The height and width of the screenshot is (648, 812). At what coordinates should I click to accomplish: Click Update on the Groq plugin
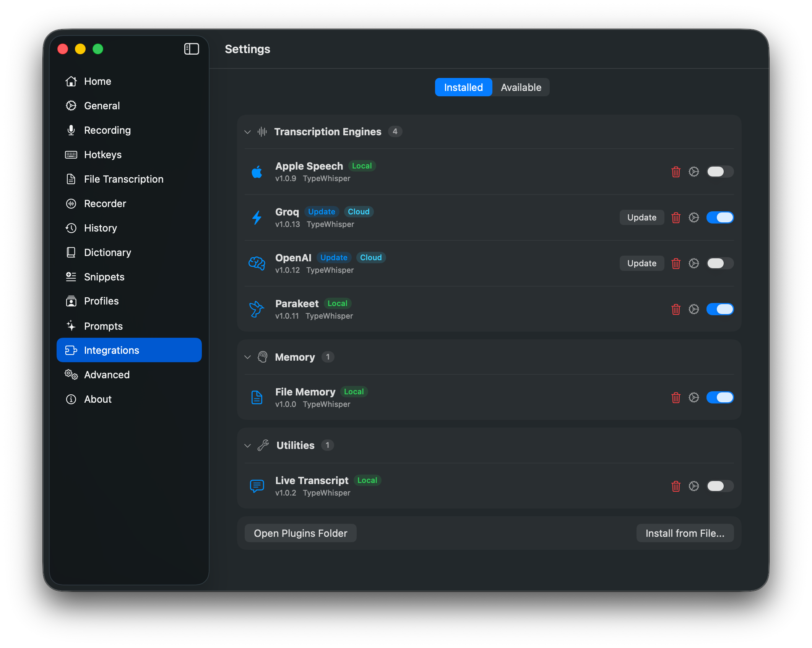641,217
